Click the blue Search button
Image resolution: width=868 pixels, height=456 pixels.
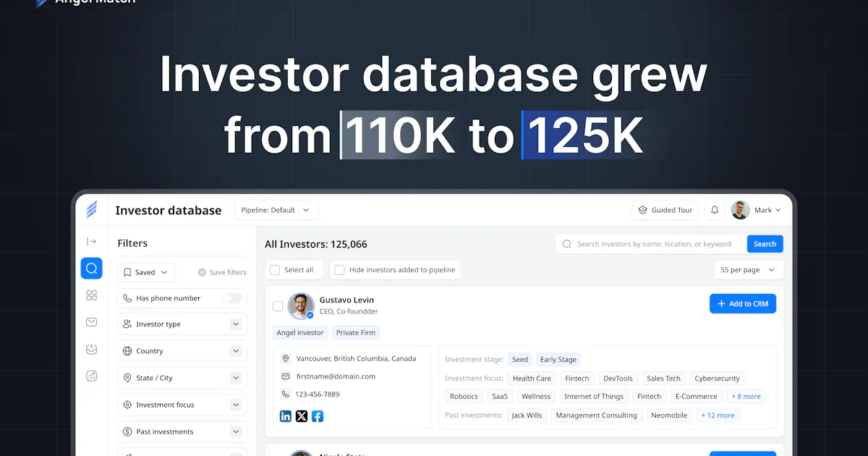pyautogui.click(x=765, y=244)
